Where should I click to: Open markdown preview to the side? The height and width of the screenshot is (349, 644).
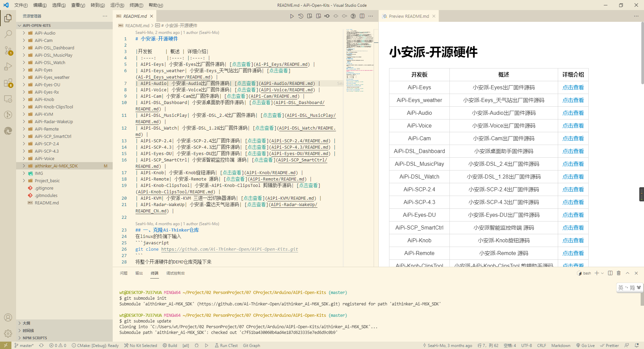(x=318, y=16)
